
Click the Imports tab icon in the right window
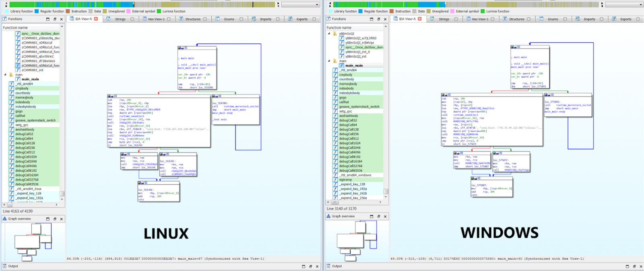pos(577,19)
